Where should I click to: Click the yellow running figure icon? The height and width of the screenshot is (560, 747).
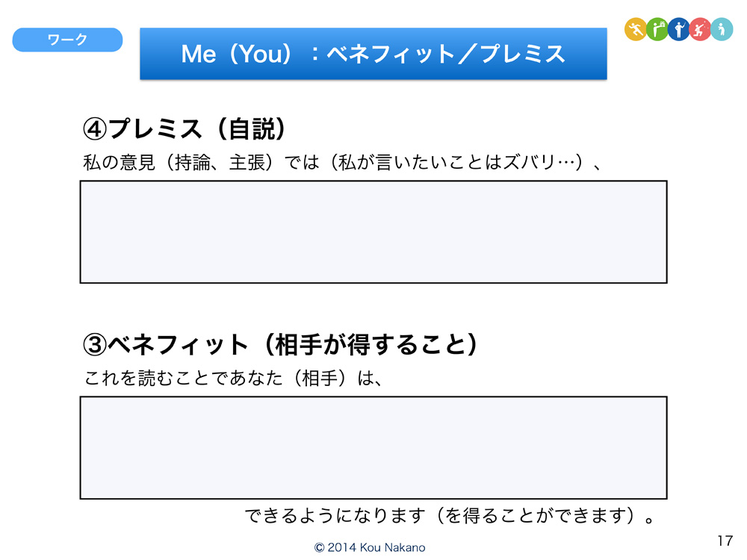point(635,30)
